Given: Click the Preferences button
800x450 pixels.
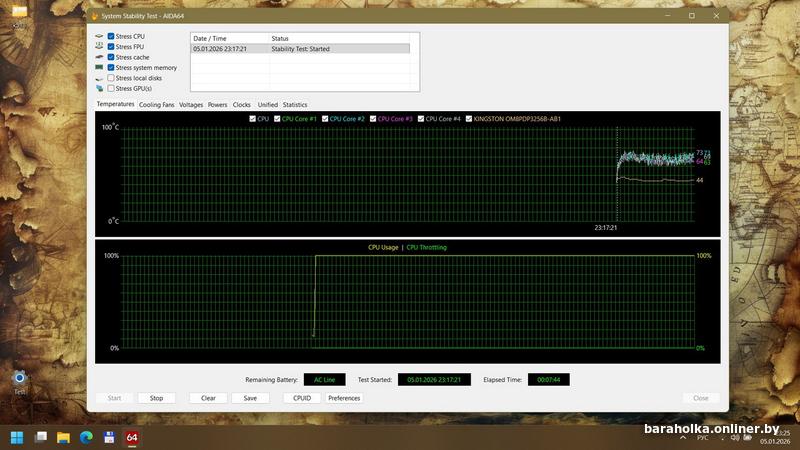Looking at the screenshot, I should [x=344, y=398].
